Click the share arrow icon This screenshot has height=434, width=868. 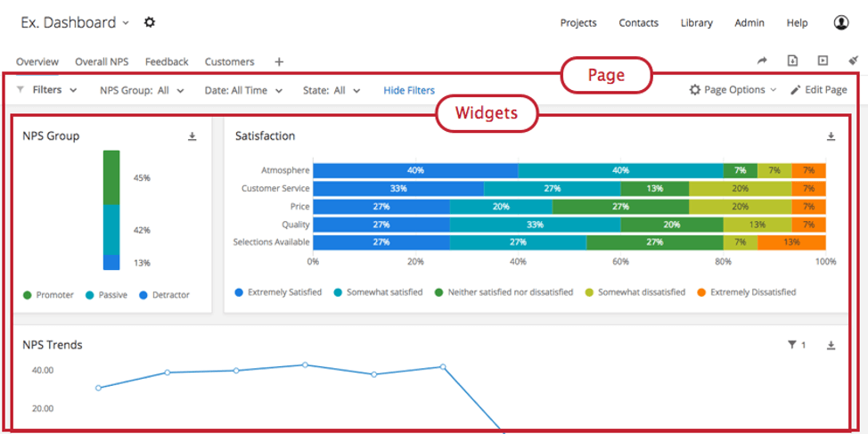[762, 61]
